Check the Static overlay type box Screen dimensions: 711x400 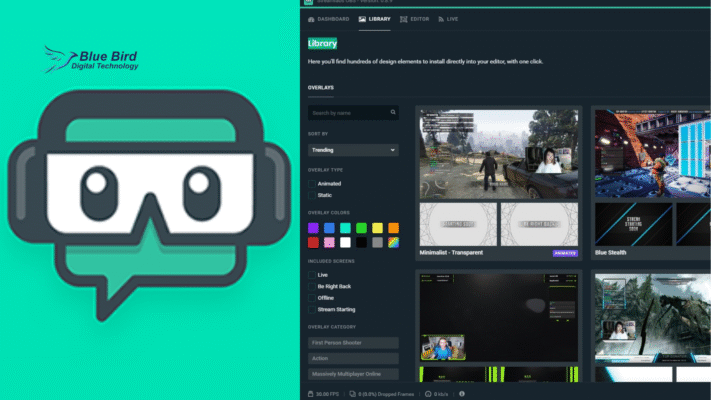[312, 197]
